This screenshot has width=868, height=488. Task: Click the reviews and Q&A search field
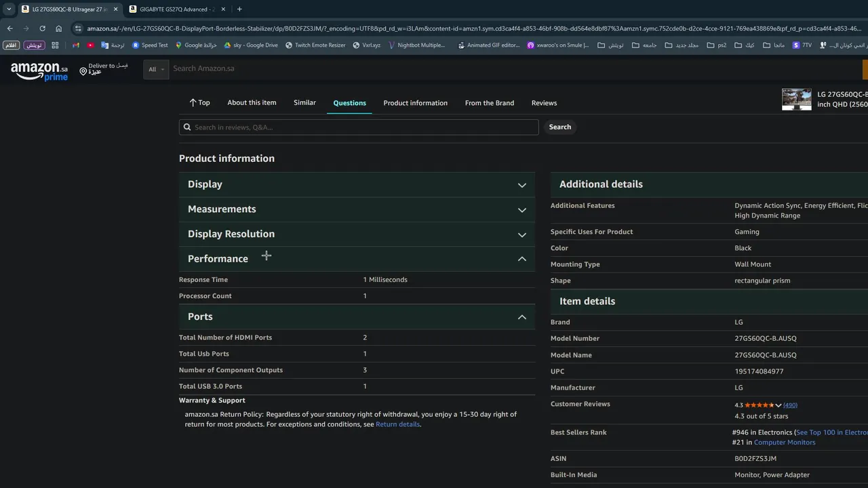[x=359, y=127]
